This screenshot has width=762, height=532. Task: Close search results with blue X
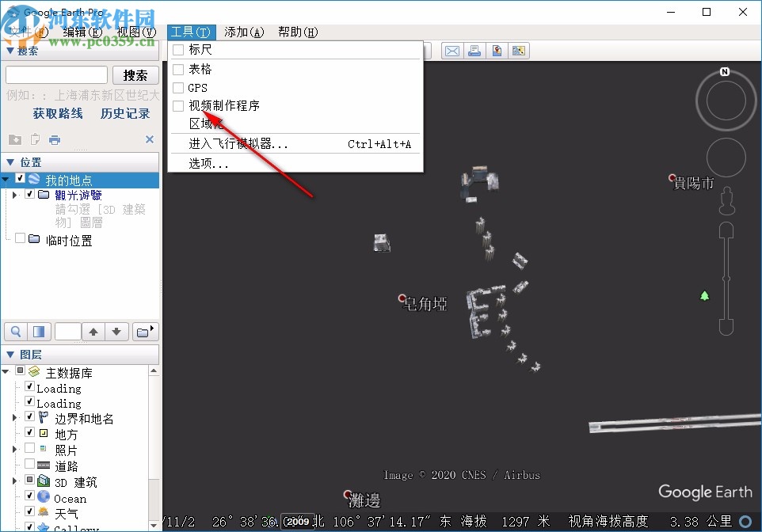click(x=150, y=139)
